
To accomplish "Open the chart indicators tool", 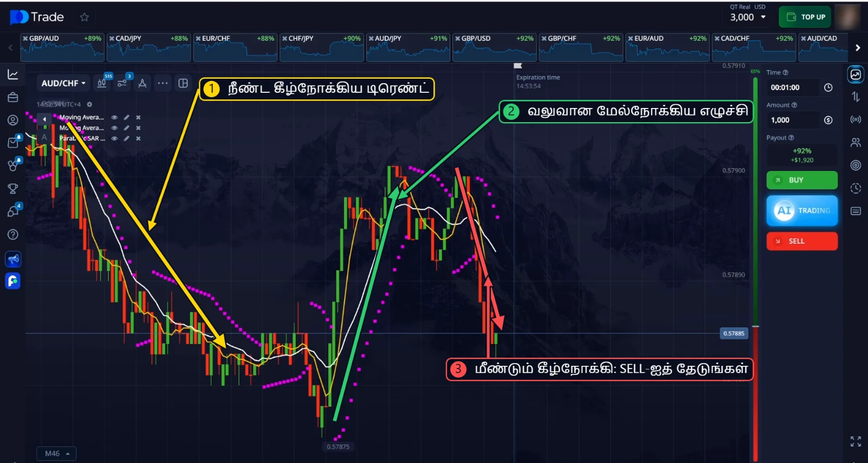I will pos(122,83).
